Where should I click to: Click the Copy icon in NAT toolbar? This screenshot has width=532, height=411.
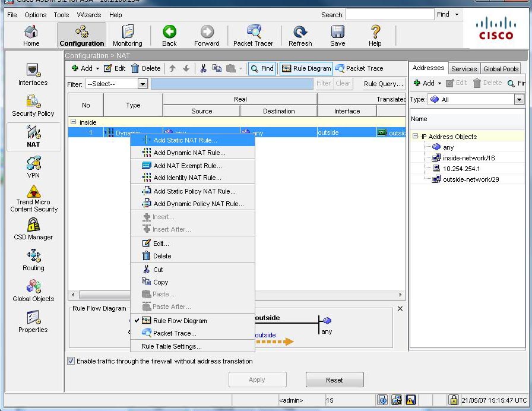pyautogui.click(x=217, y=68)
